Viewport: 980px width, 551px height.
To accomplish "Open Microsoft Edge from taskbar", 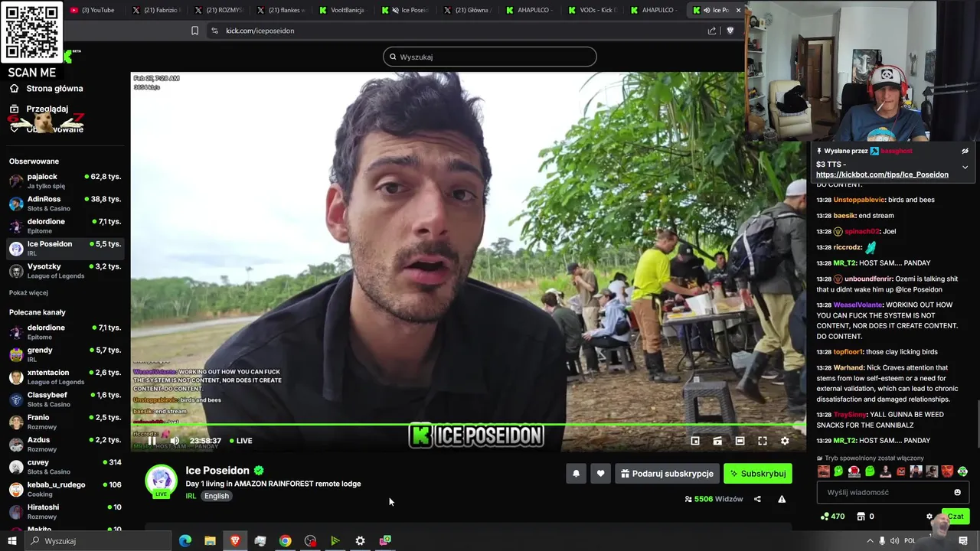I will [x=185, y=541].
